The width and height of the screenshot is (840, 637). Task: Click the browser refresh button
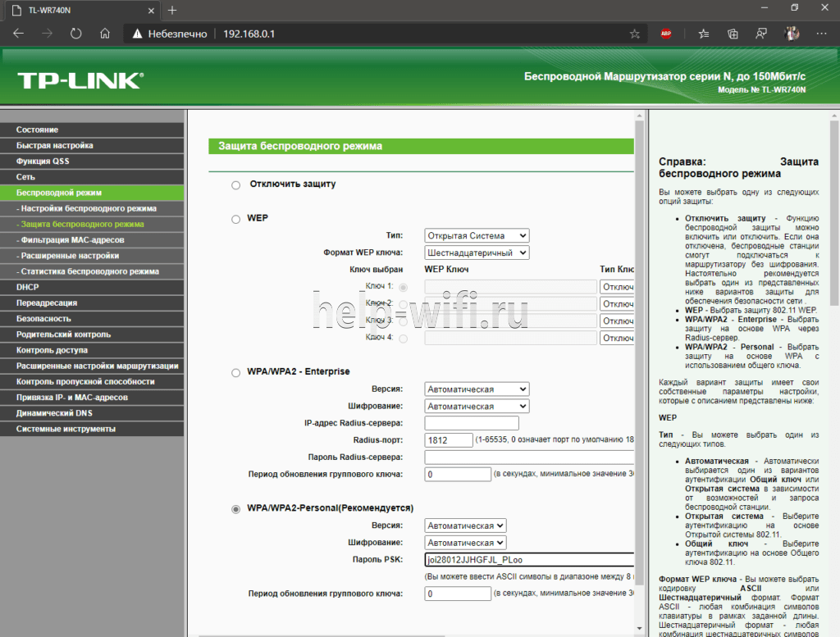tap(76, 34)
